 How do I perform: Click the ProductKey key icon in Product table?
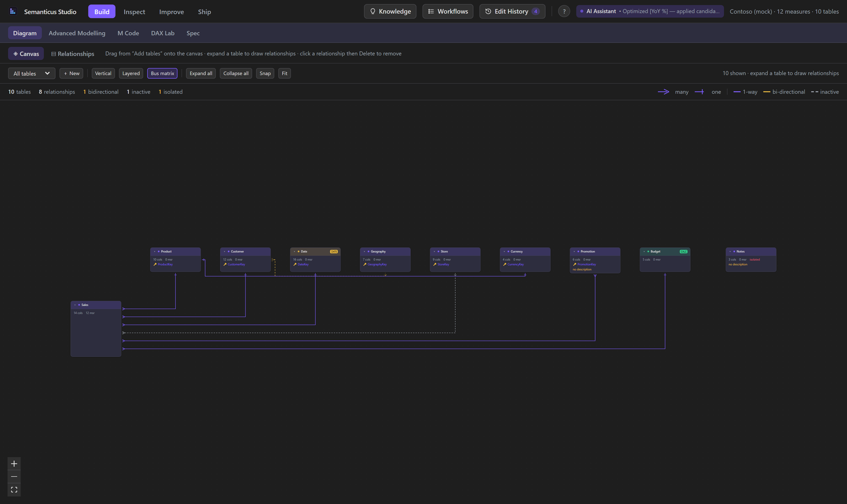pos(155,264)
